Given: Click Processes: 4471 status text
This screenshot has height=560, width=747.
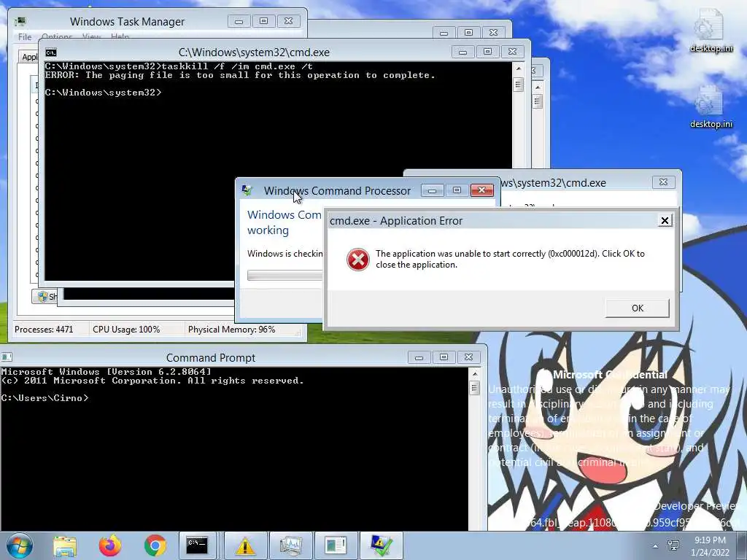Looking at the screenshot, I should coord(44,330).
